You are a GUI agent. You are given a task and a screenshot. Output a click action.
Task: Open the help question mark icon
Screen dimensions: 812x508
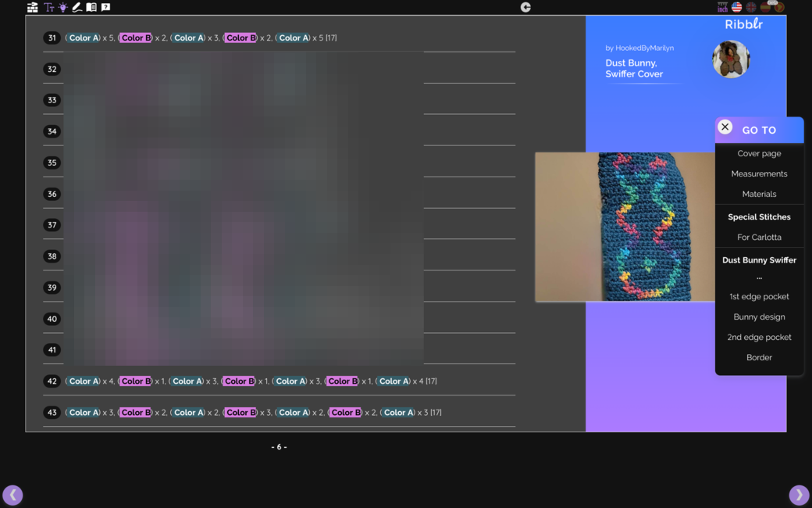[105, 7]
